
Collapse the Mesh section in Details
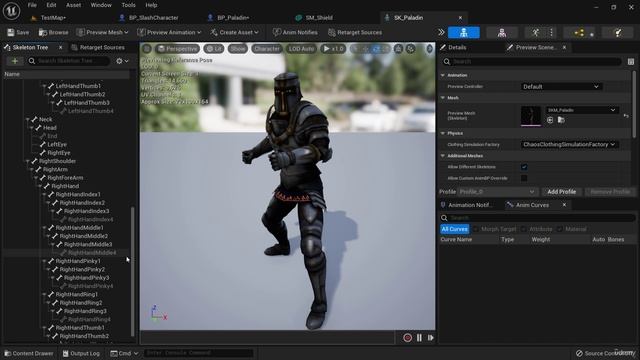(443, 98)
